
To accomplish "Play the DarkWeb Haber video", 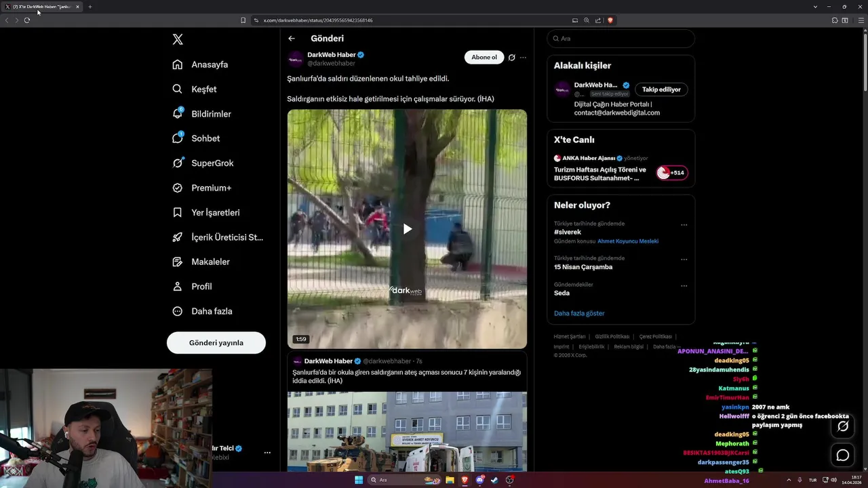I will (x=407, y=229).
